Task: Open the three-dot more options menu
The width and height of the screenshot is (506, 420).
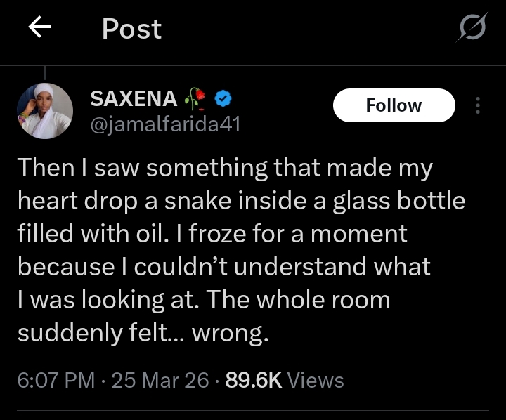Action: click(x=478, y=105)
